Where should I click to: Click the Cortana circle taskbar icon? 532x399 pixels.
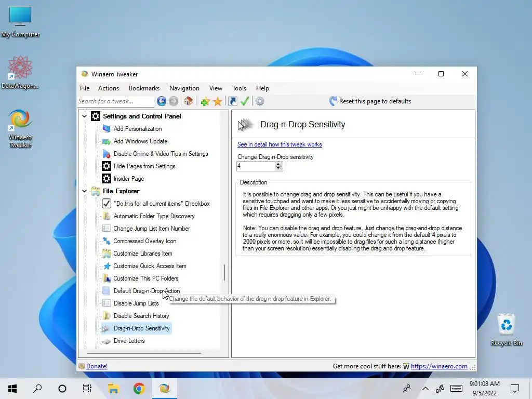62,389
